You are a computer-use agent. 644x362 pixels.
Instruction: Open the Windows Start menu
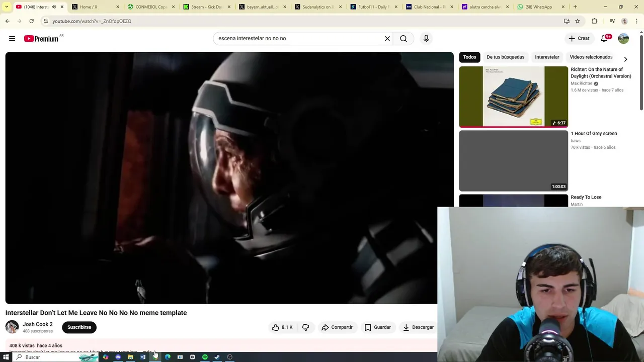(6, 357)
